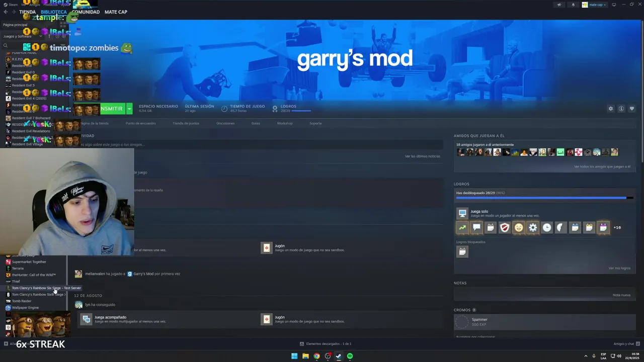Show game info circle icon
644x362 pixels.
pos(621,109)
